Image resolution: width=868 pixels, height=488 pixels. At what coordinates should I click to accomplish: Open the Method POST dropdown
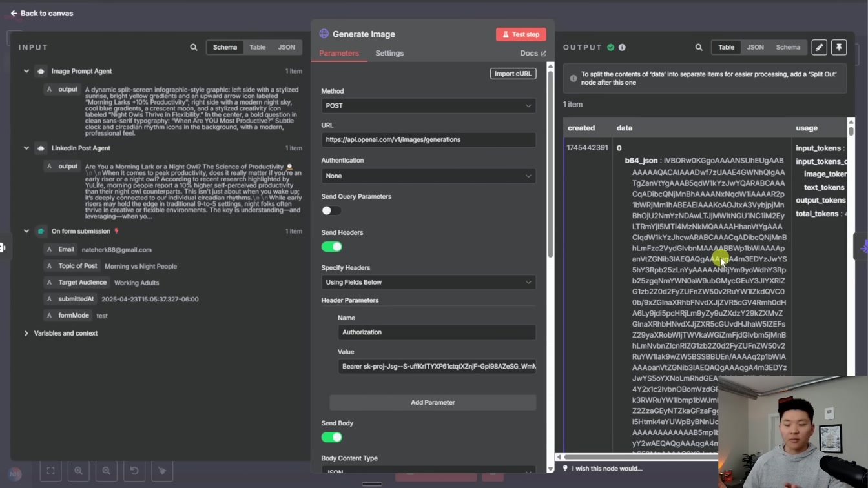[429, 105]
